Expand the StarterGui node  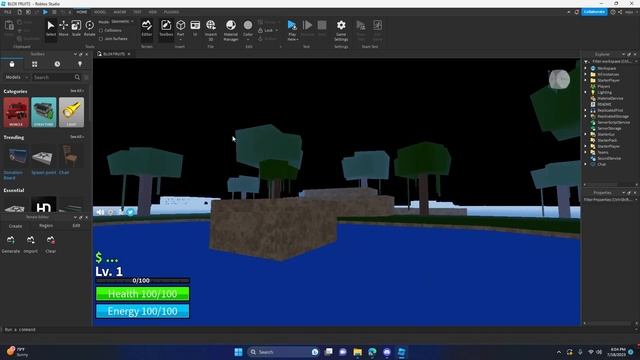tap(586, 134)
